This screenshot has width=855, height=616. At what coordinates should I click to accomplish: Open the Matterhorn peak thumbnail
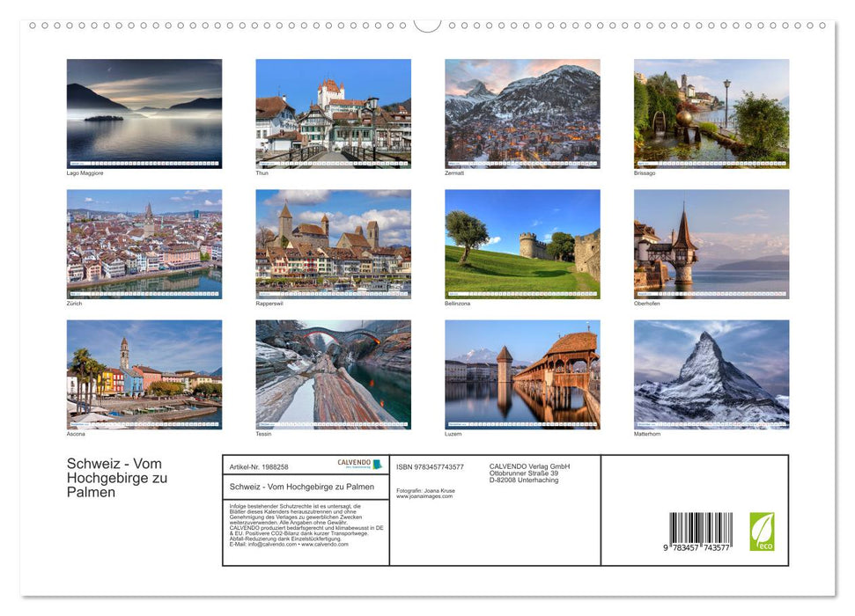(x=711, y=375)
